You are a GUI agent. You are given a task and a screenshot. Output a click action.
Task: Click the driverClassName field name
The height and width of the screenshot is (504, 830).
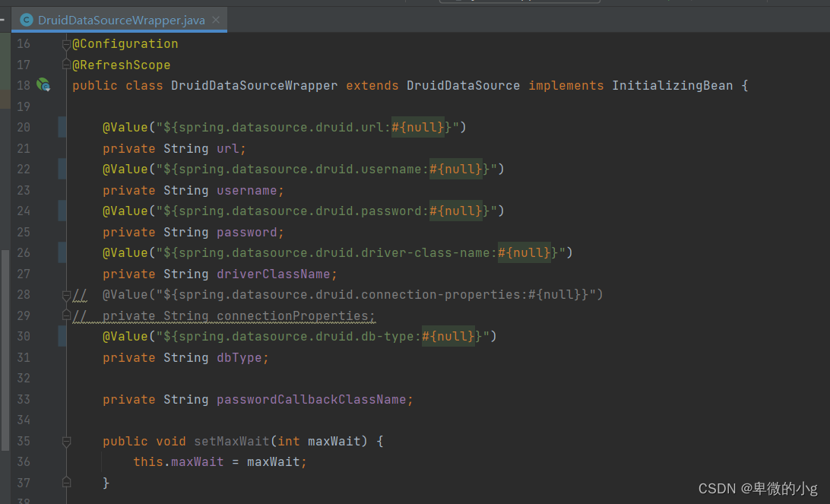coord(273,274)
